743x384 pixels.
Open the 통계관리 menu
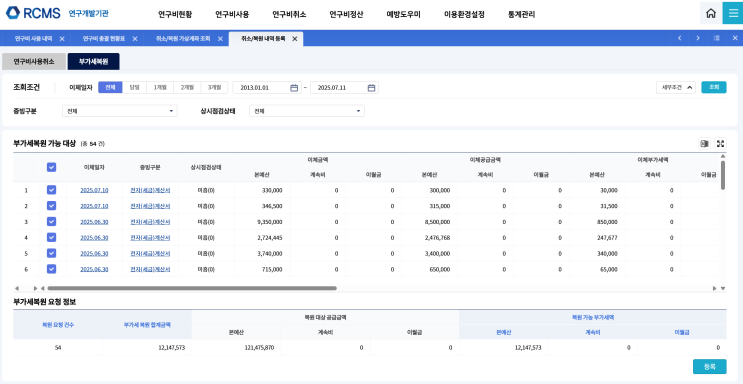pos(521,14)
